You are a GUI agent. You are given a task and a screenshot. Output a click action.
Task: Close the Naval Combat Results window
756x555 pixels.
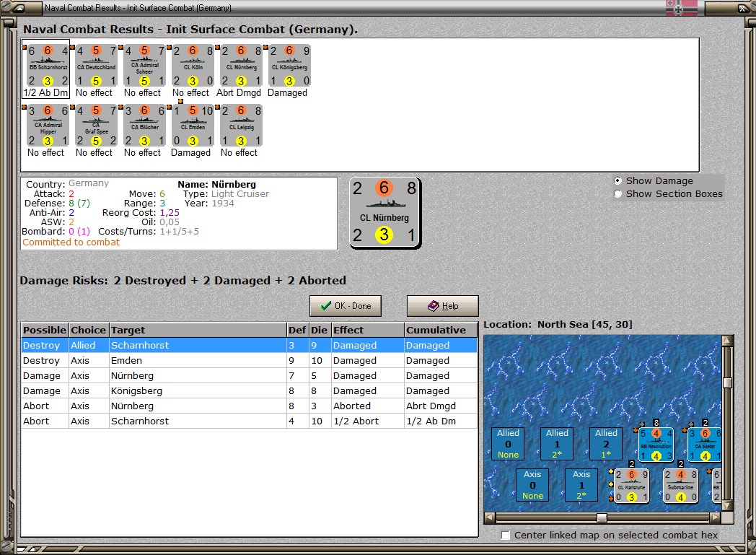[744, 8]
